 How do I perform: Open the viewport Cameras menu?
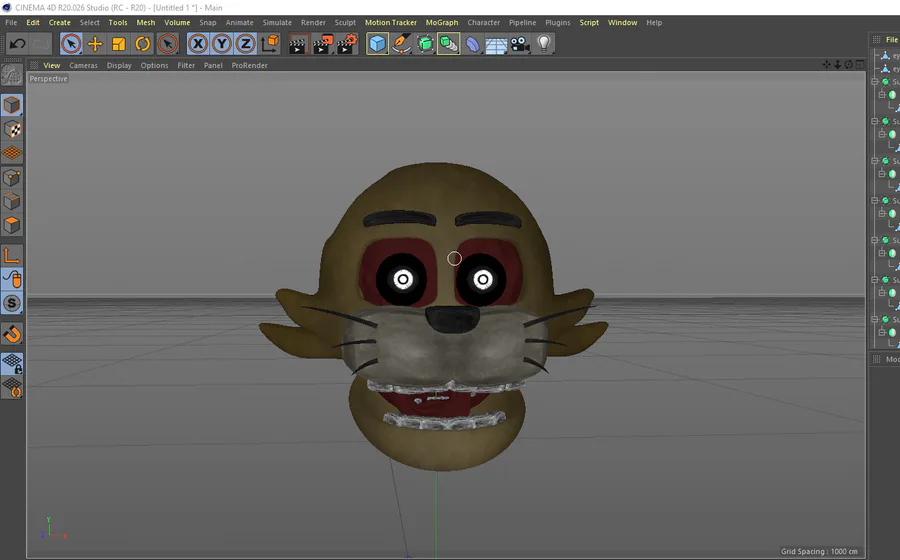click(84, 65)
